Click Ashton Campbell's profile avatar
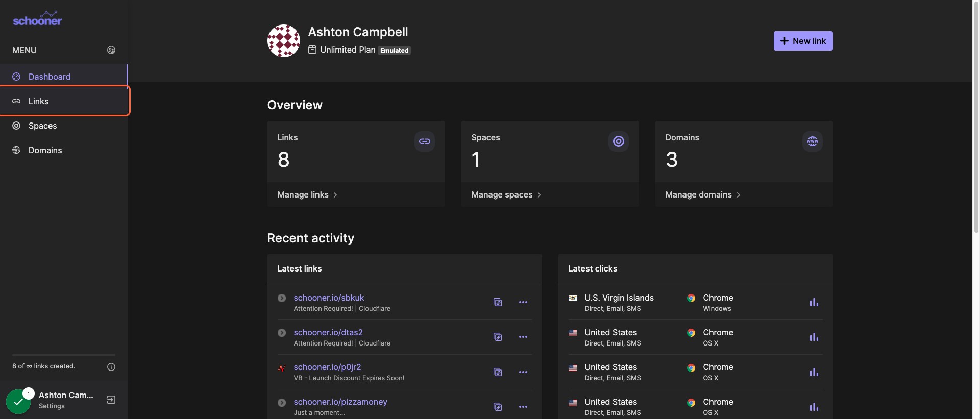Image resolution: width=980 pixels, height=419 pixels. point(284,41)
